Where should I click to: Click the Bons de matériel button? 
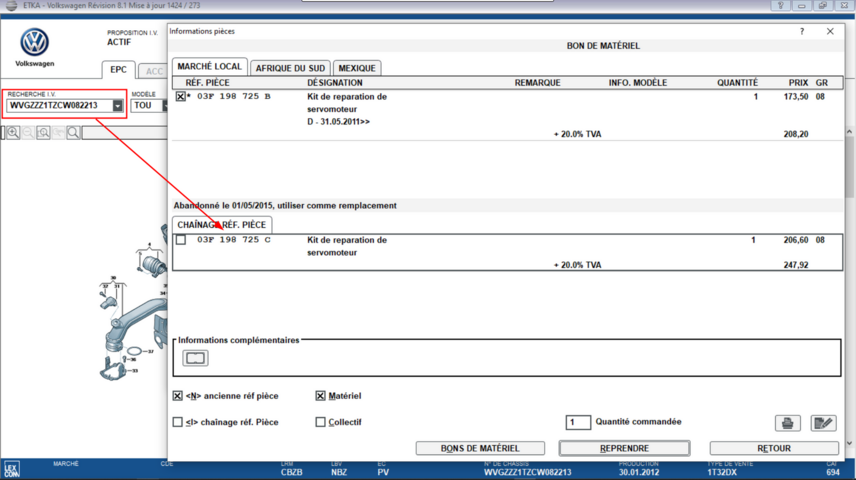(480, 448)
